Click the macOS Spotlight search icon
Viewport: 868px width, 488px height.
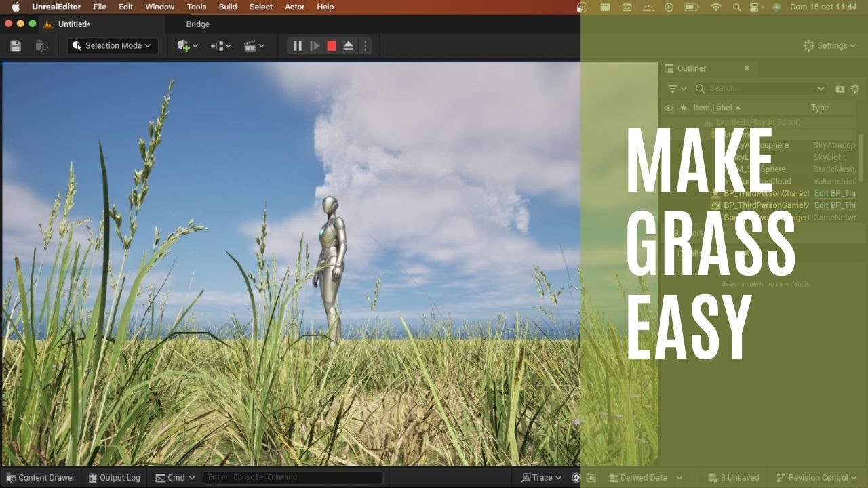coord(736,7)
